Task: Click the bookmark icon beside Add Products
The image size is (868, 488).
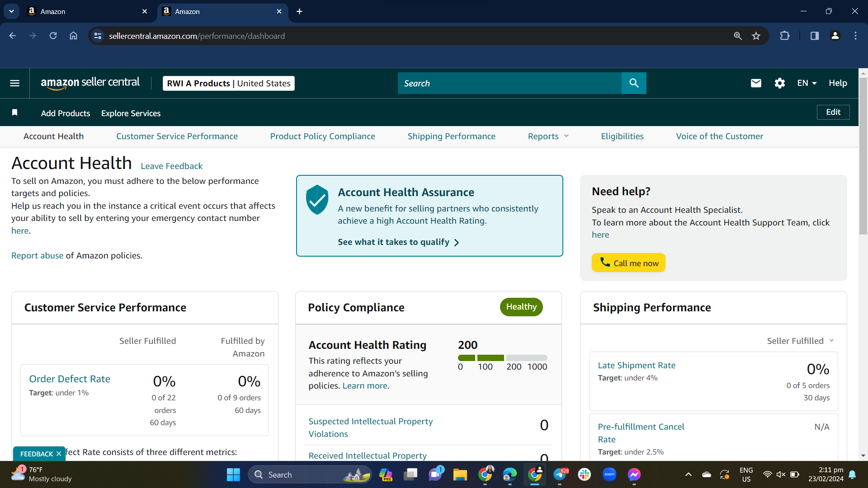Action: click(x=15, y=113)
